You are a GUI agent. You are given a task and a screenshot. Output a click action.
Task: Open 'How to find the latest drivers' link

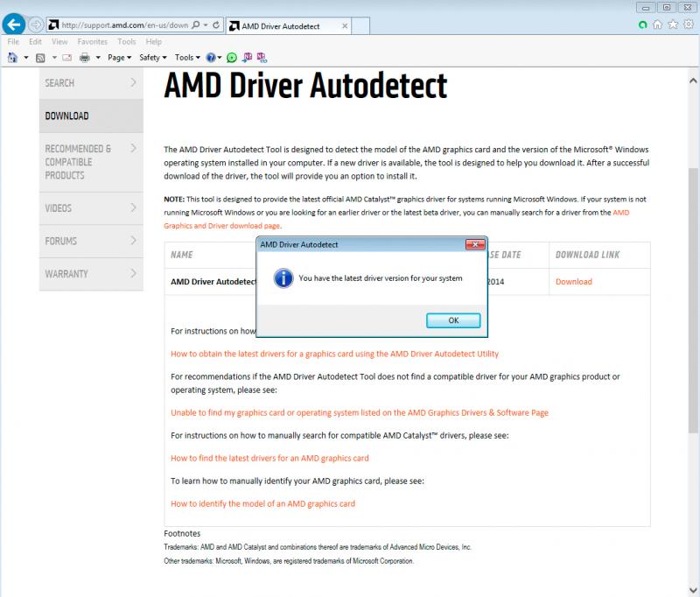(269, 458)
